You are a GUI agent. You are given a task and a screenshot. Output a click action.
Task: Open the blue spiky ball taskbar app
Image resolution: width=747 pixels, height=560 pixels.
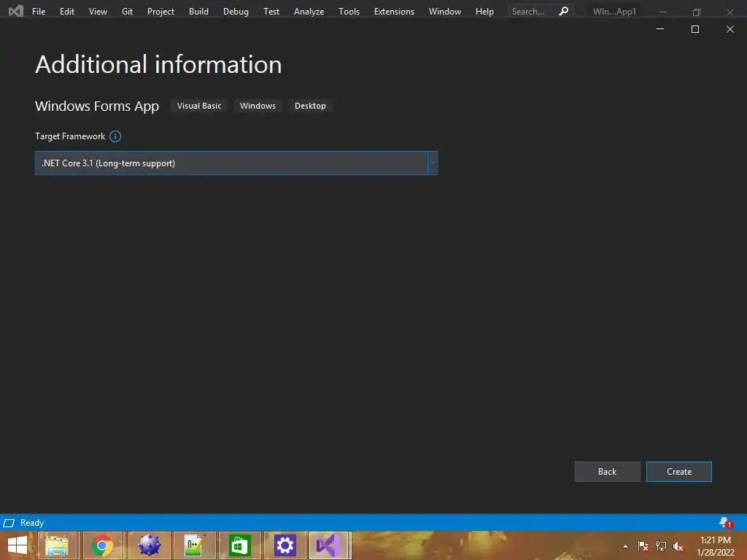pyautogui.click(x=149, y=545)
